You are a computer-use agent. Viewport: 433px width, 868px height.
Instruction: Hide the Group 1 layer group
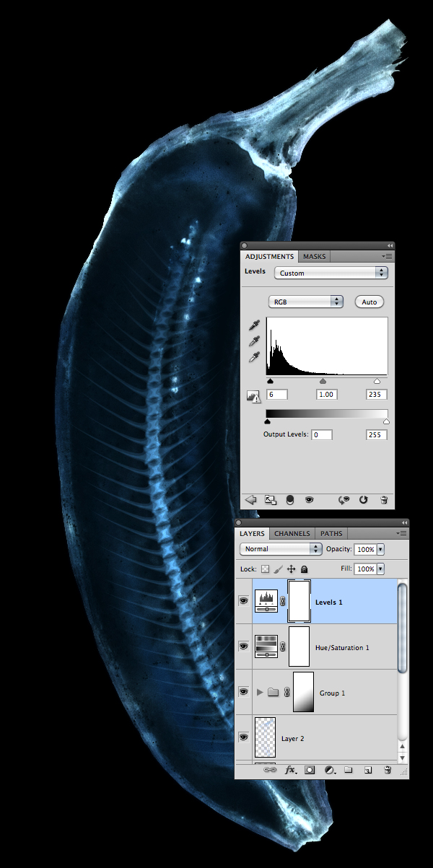pyautogui.click(x=244, y=691)
